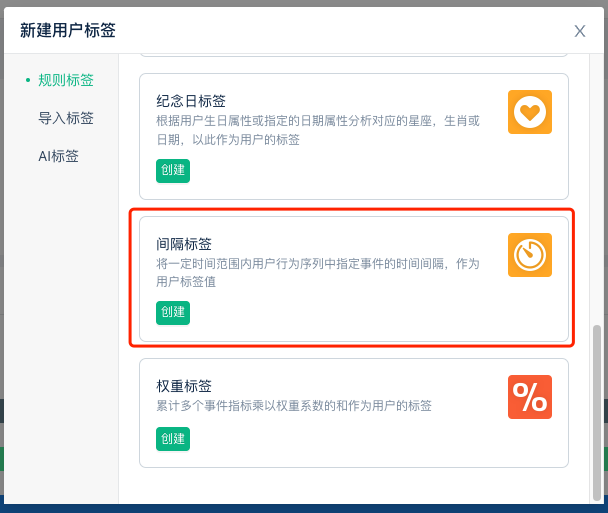The image size is (608, 513).
Task: Click the 纪念日标签 description text
Action: pos(318,130)
